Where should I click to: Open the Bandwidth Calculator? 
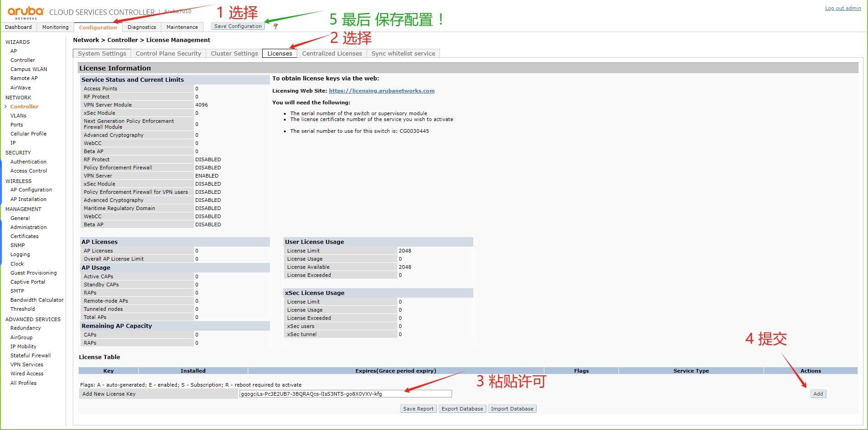[37, 300]
